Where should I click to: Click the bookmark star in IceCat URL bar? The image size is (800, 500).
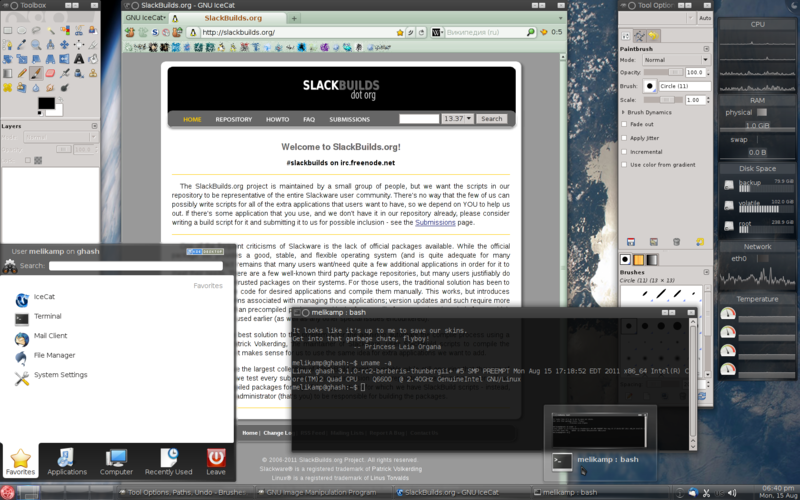pos(400,32)
